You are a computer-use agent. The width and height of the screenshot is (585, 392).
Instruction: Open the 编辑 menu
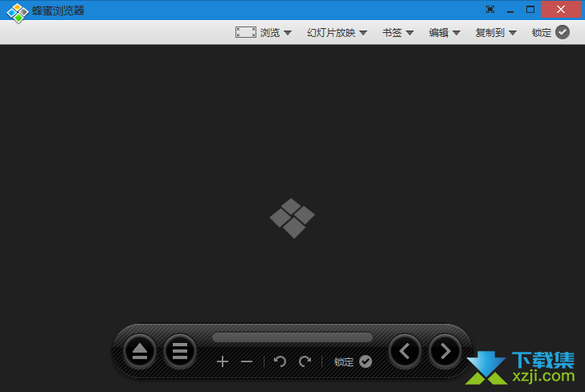coord(439,33)
